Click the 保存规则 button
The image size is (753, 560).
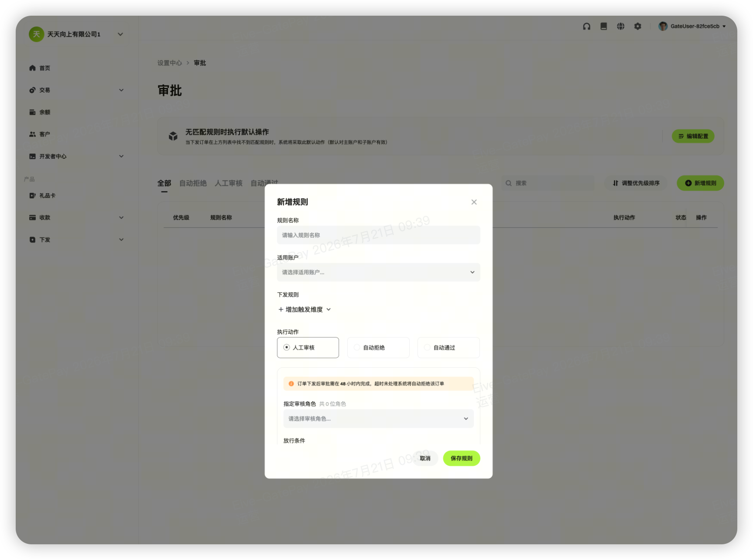click(x=462, y=458)
